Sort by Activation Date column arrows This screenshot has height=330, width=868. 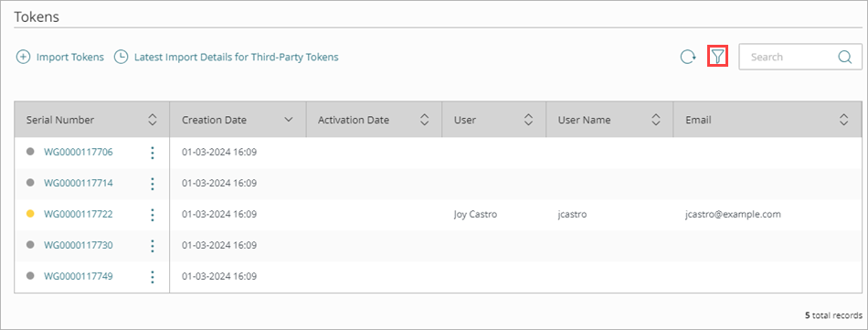(425, 120)
